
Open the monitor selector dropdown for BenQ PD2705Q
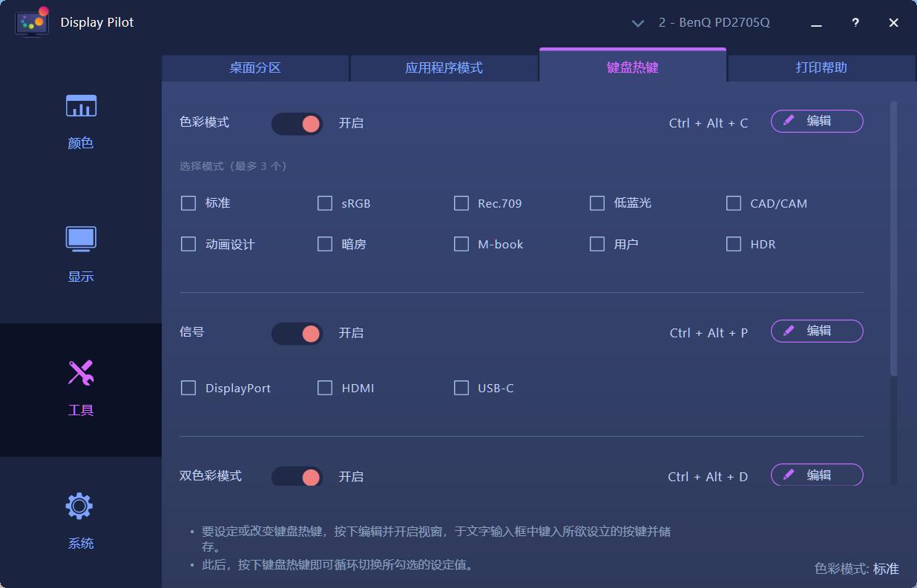[638, 23]
